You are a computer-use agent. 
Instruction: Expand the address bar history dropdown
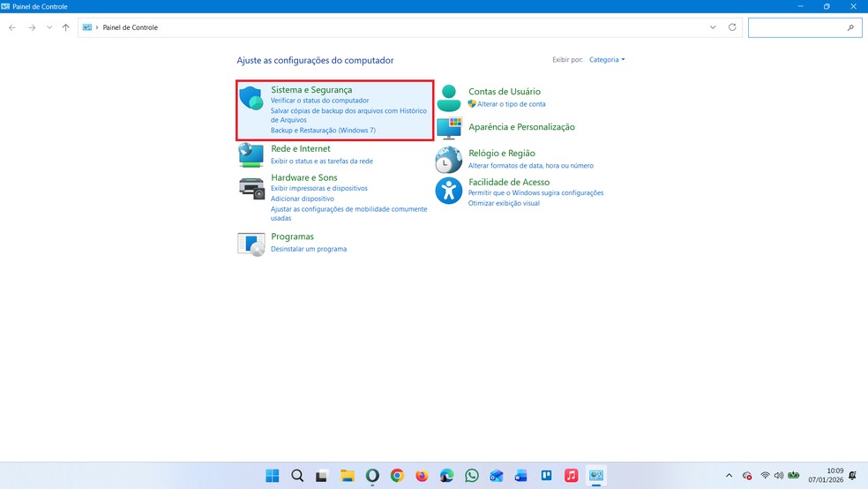tap(713, 27)
